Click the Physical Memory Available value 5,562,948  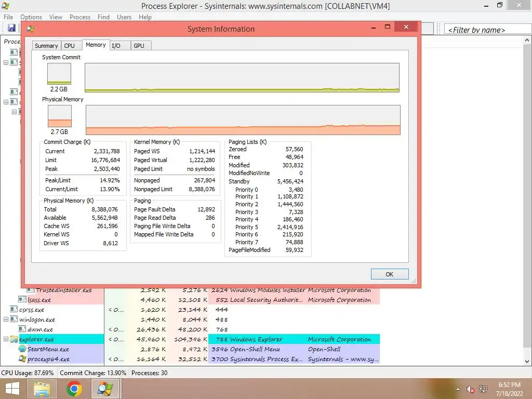coord(104,218)
